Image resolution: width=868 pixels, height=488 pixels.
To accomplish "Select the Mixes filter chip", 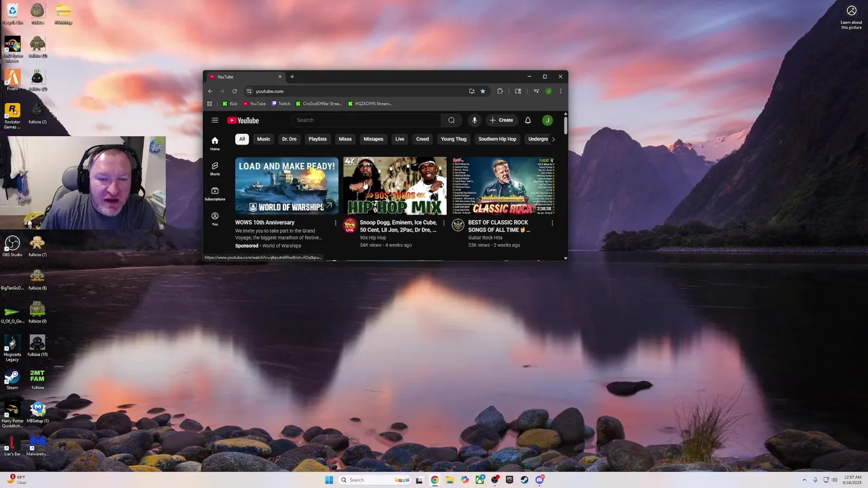I will 345,139.
